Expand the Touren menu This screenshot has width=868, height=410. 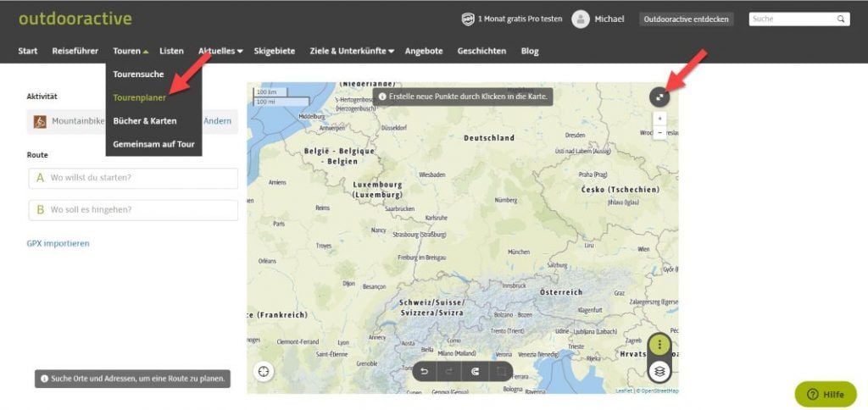[130, 51]
